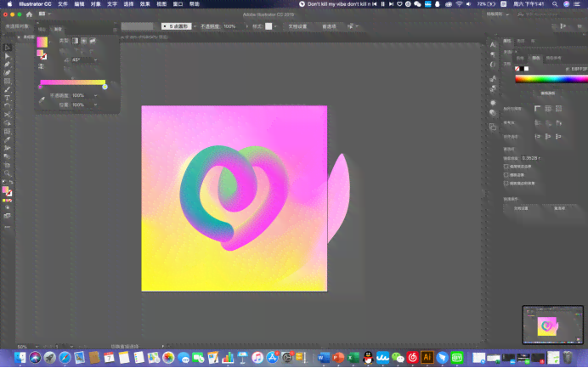Click 文档设置 button in control bar
The image size is (588, 368).
pyautogui.click(x=297, y=26)
